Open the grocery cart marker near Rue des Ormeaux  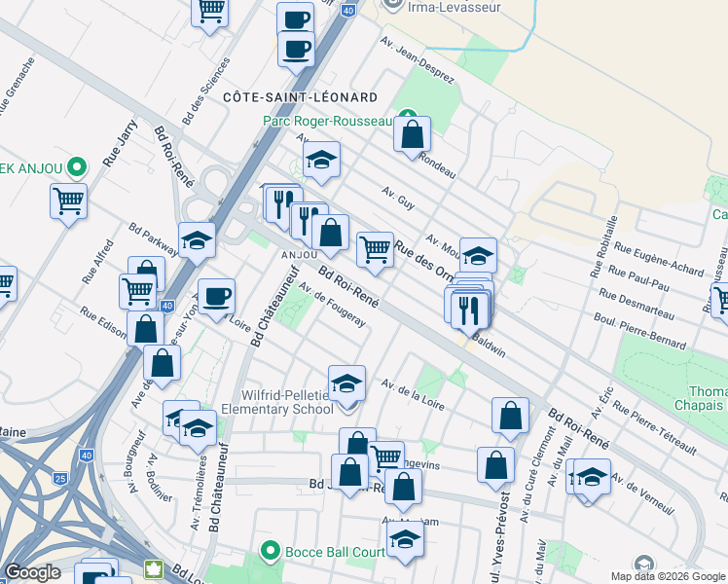[375, 251]
